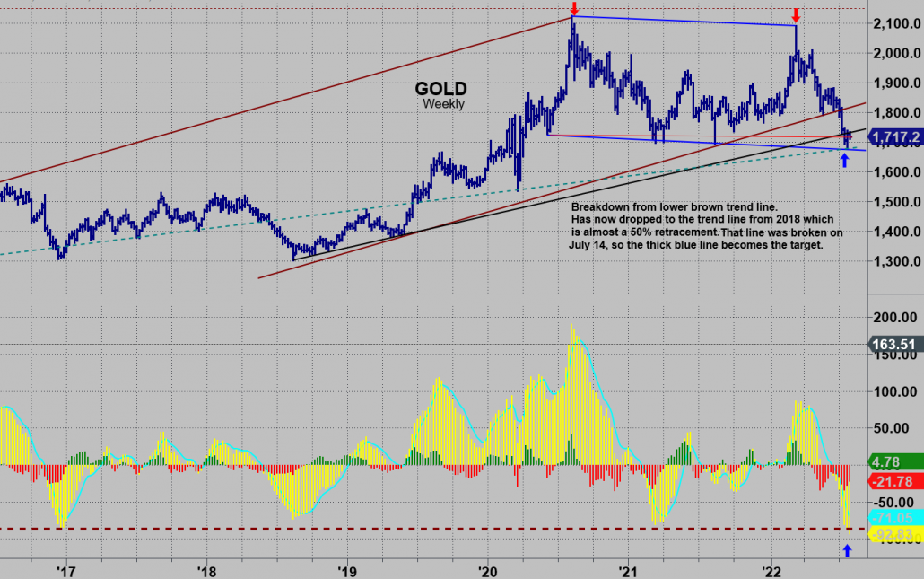Click the 1,300 price axis label
The image size is (924, 579).
[897, 262]
